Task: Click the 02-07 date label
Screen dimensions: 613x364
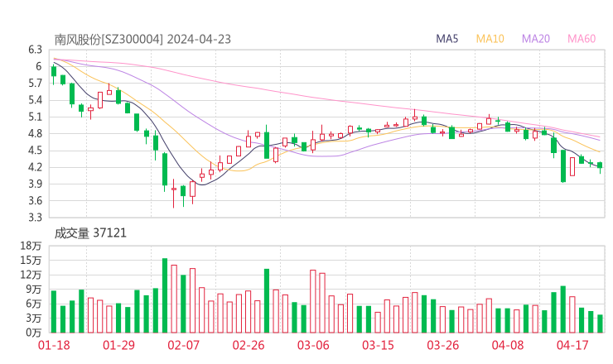Action: tap(183, 345)
